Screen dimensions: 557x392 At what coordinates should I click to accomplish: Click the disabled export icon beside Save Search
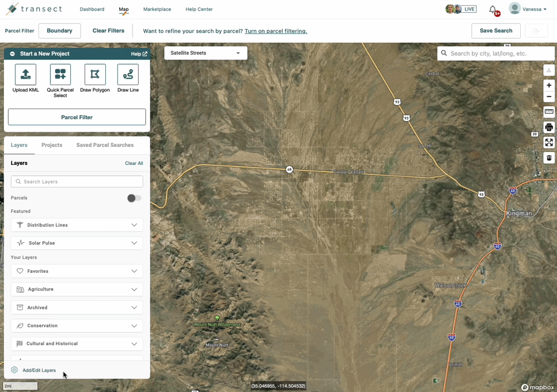[x=536, y=31]
